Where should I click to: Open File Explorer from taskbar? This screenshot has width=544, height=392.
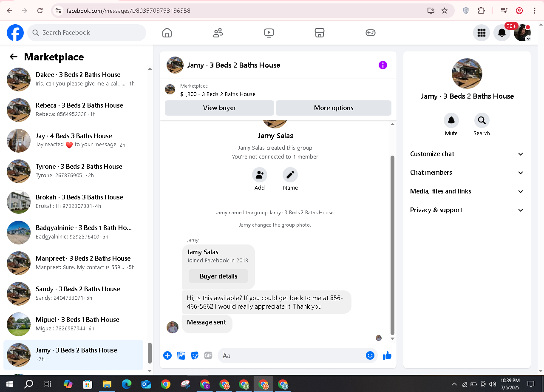pos(107,384)
